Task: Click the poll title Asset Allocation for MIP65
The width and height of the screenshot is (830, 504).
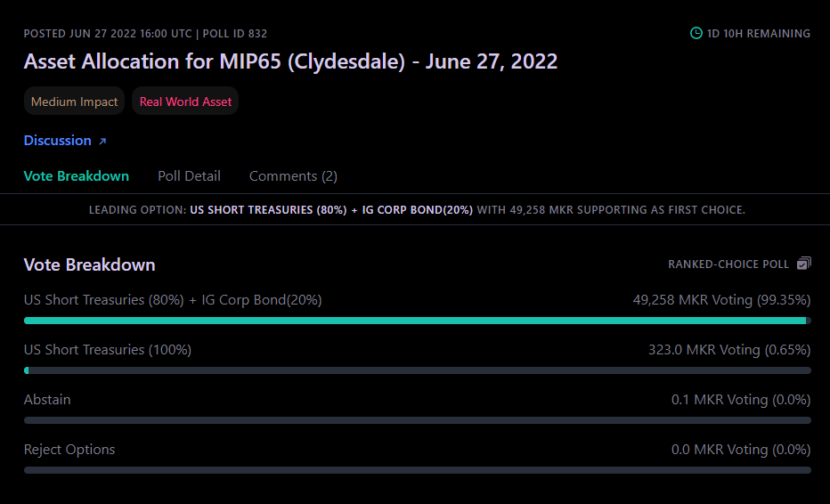Action: pos(290,61)
